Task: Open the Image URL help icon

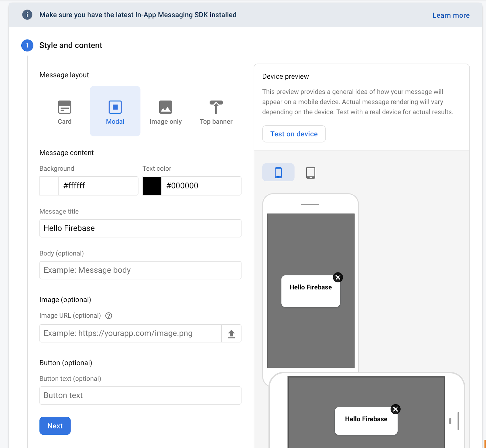Action: 109,316
